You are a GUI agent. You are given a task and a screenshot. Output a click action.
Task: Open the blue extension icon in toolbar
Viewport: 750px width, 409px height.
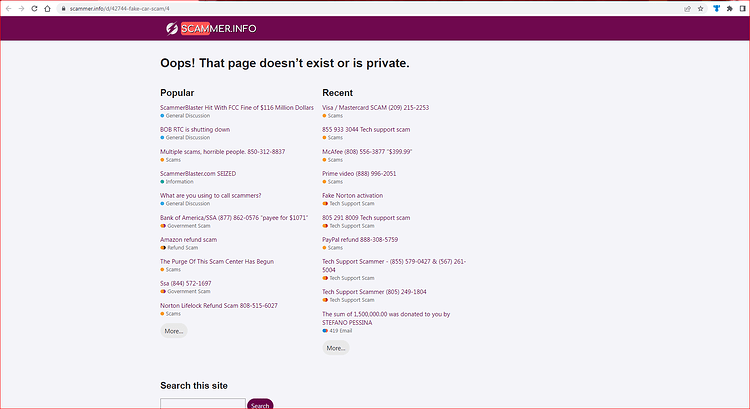717,9
